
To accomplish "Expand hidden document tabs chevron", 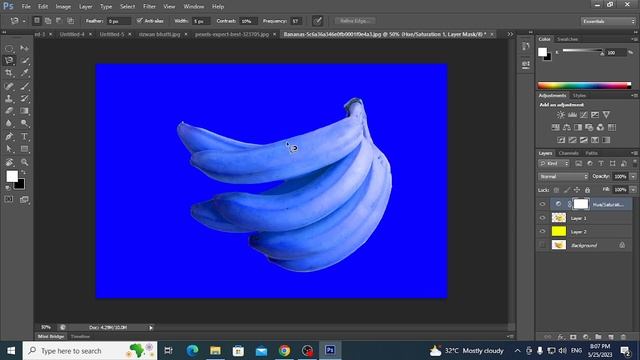I will [510, 34].
